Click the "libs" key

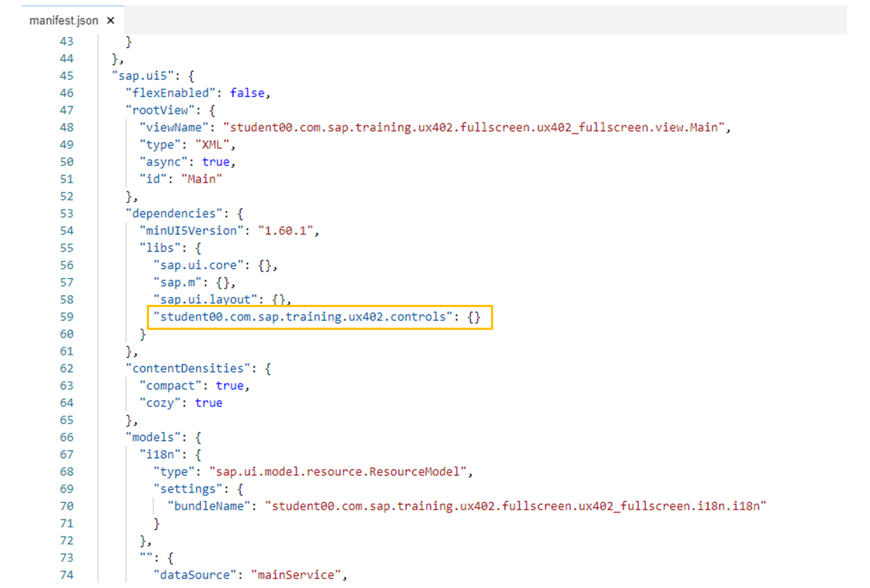[x=160, y=248]
